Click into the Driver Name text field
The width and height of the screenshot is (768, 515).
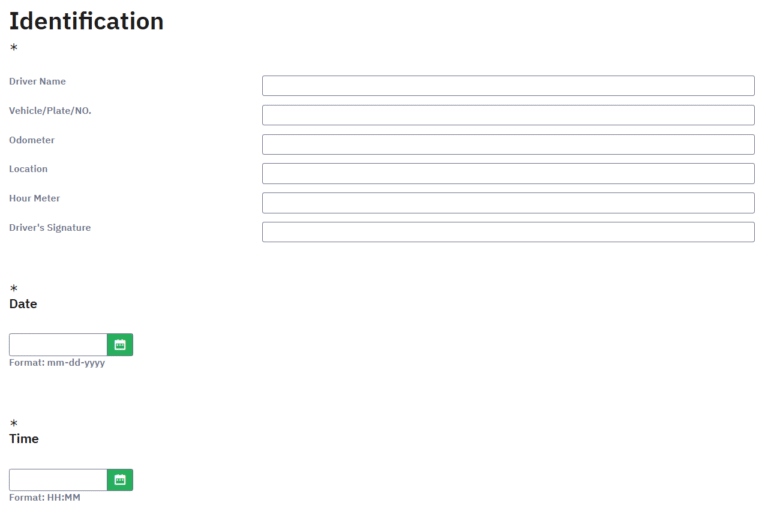(x=508, y=86)
